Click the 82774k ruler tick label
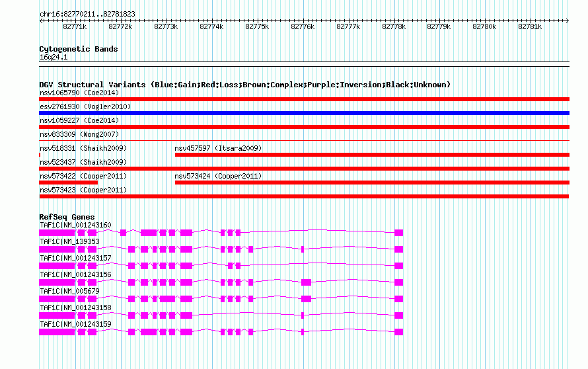Screen dimensions: 588x369 211,26
